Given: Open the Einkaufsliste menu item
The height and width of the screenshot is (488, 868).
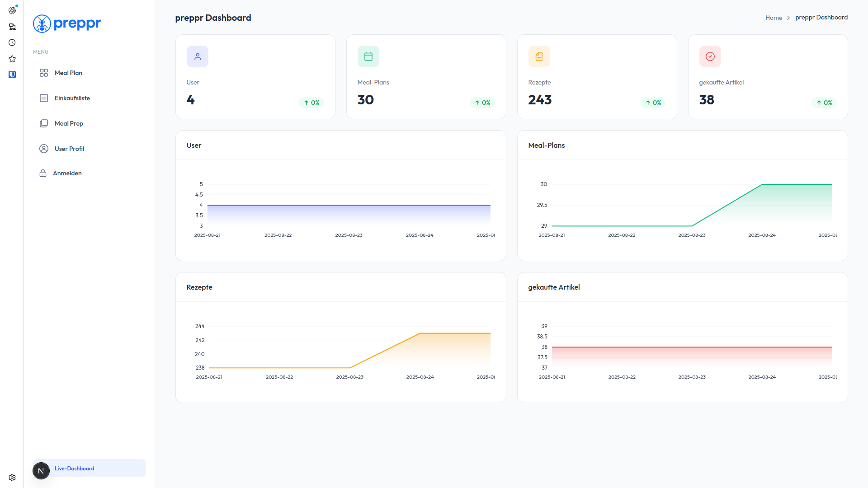Looking at the screenshot, I should tap(72, 98).
